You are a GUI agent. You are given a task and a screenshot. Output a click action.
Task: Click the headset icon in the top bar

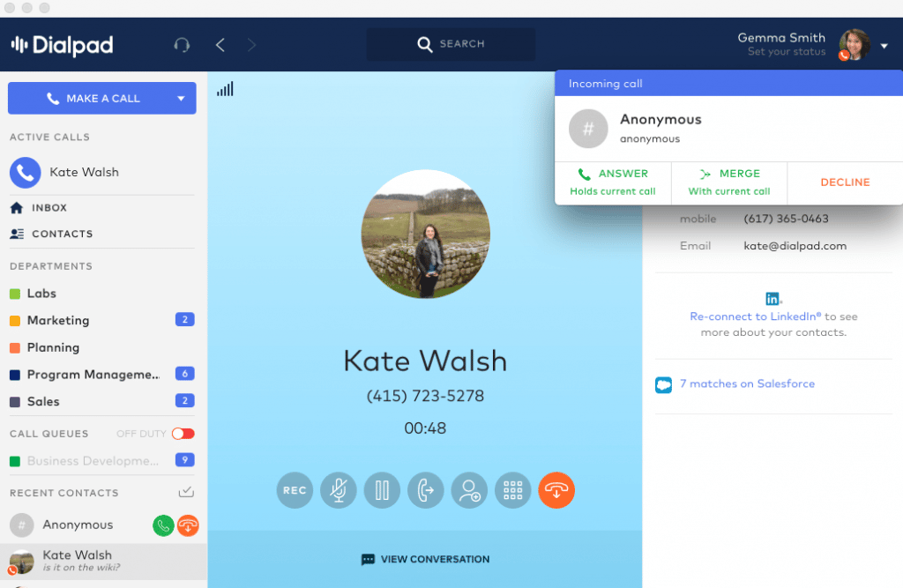pos(182,44)
